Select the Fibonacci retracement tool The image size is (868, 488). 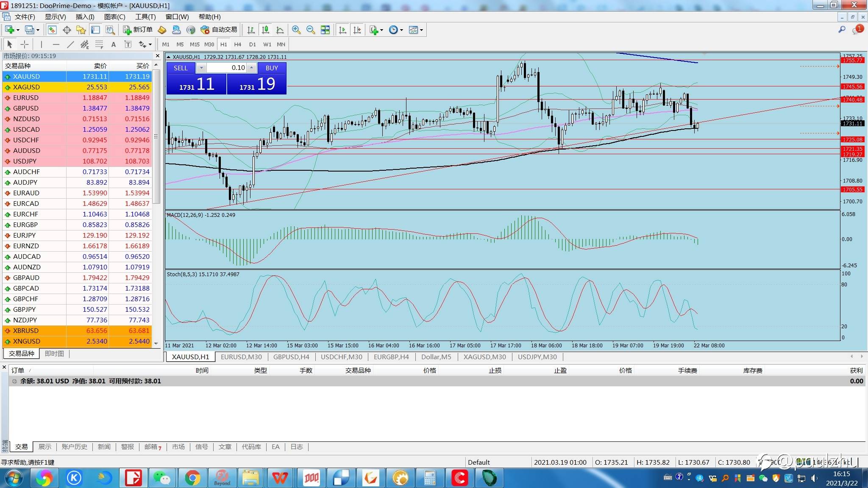click(99, 44)
